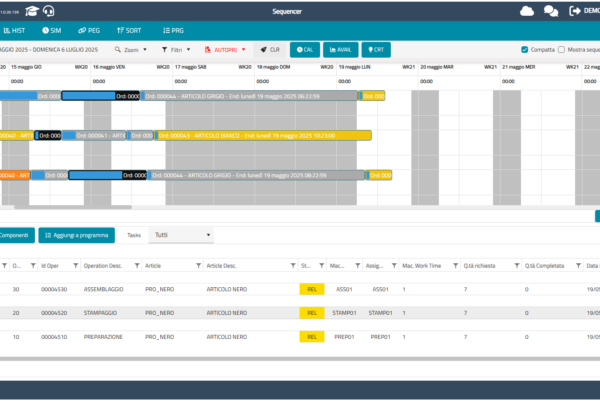Open the chat bubbles icon
600x403 pixels.
coord(551,11)
